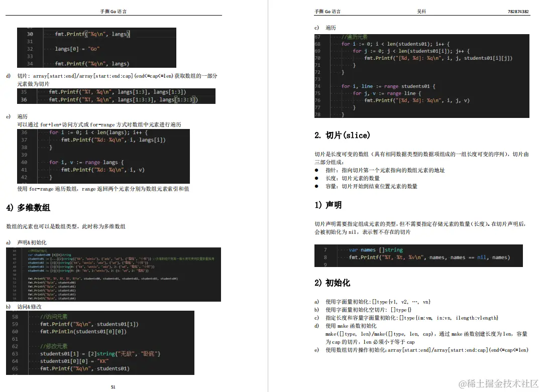
Task: Click the heading '2. 切片(slice)'
Action: tap(342, 135)
